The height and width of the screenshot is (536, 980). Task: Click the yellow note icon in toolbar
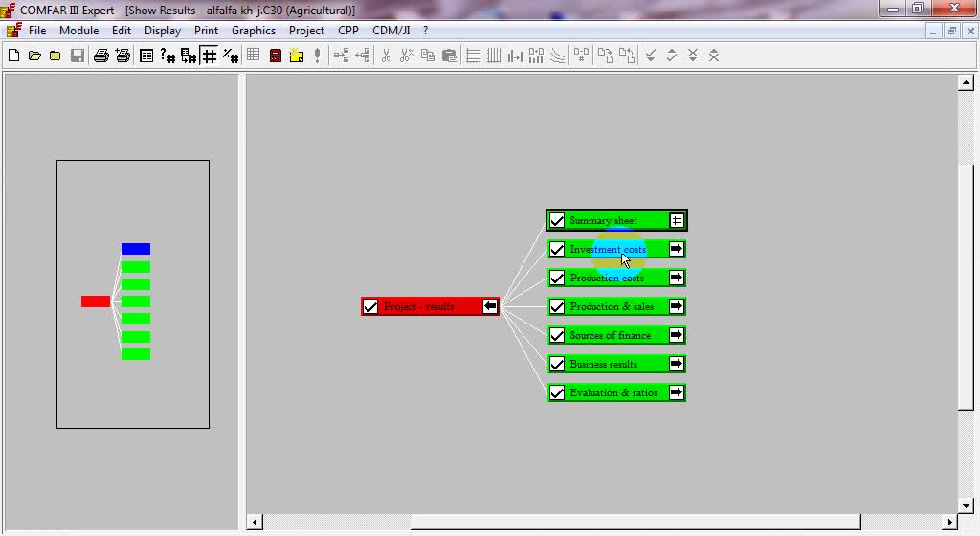(296, 56)
